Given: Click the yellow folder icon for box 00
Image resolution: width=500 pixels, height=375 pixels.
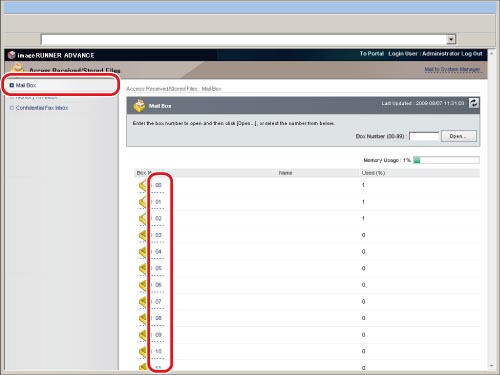Looking at the screenshot, I should click(142, 186).
